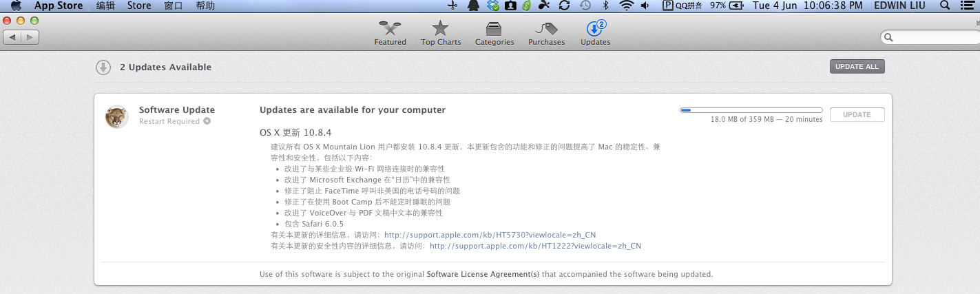Click the Restart Required label

169,121
